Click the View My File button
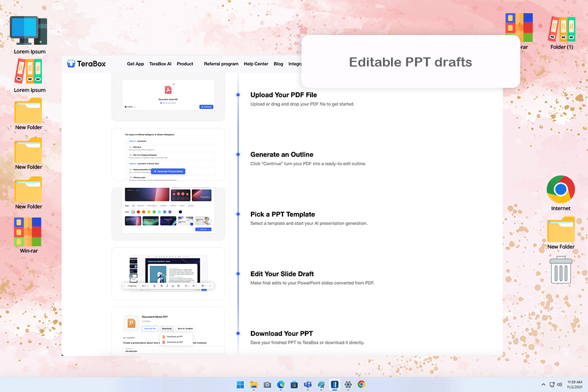The image size is (588, 392). coord(150,329)
